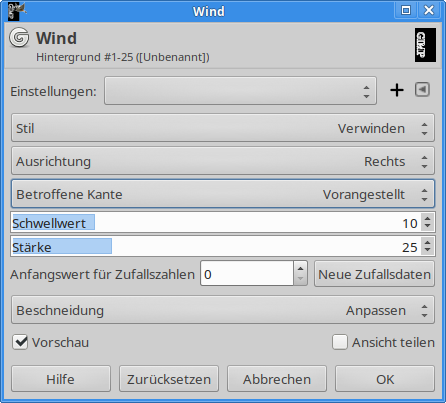Decrease Schwellwert with the down arrow
Image resolution: width=446 pixels, height=403 pixels.
428,227
